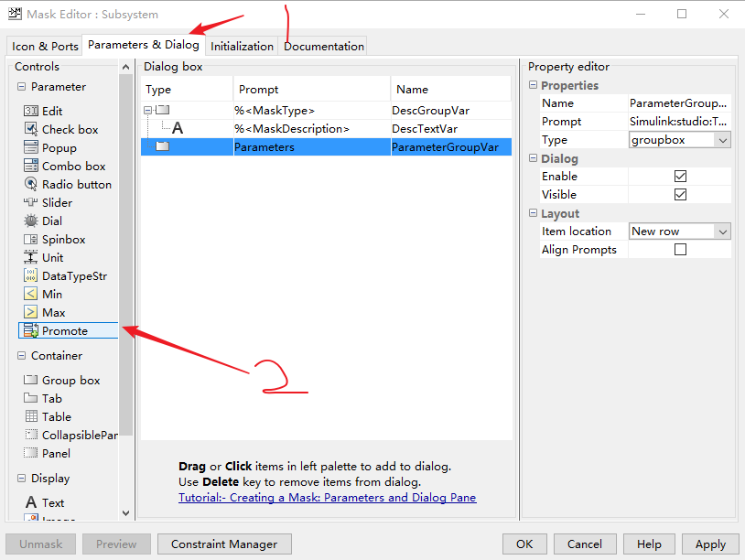The image size is (745, 560).
Task: Click the Name field ParameterGroup value
Action: (679, 103)
